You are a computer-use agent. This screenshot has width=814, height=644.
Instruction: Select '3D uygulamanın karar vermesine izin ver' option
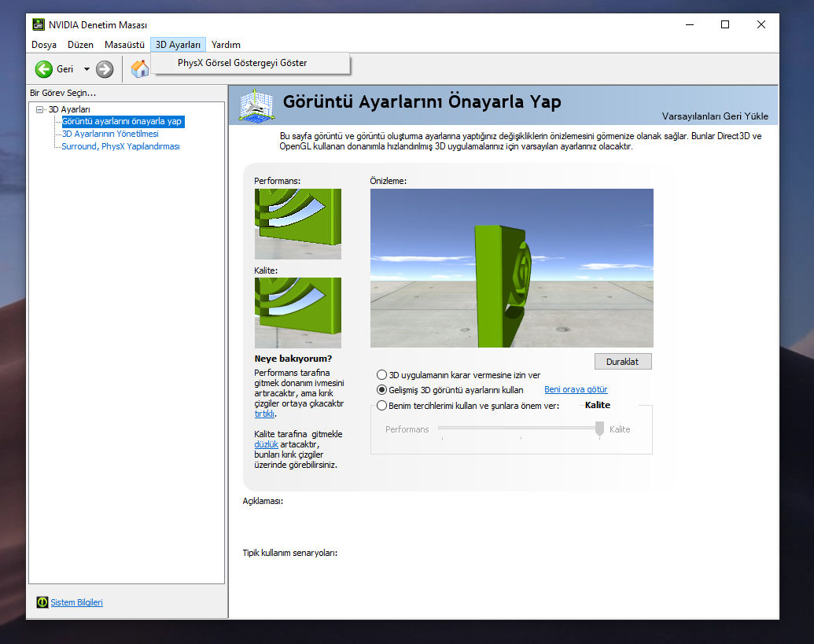(x=381, y=374)
